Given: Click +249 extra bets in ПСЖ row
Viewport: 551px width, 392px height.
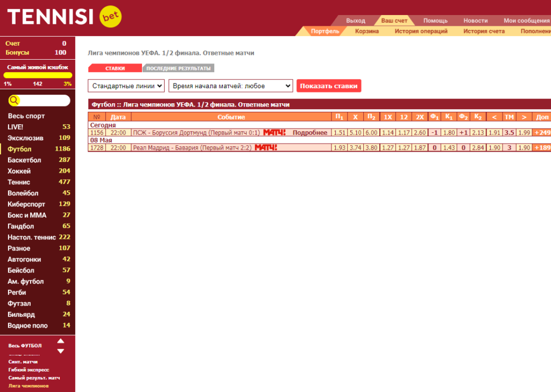Looking at the screenshot, I should (541, 132).
